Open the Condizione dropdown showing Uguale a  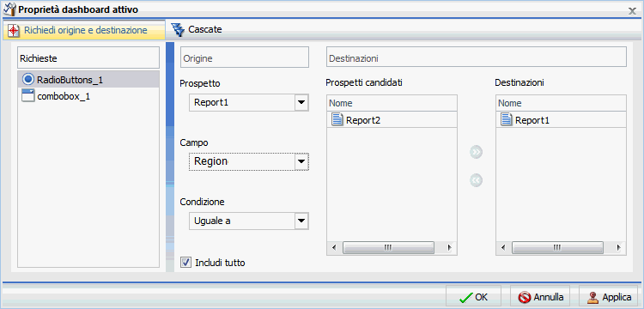click(x=301, y=221)
